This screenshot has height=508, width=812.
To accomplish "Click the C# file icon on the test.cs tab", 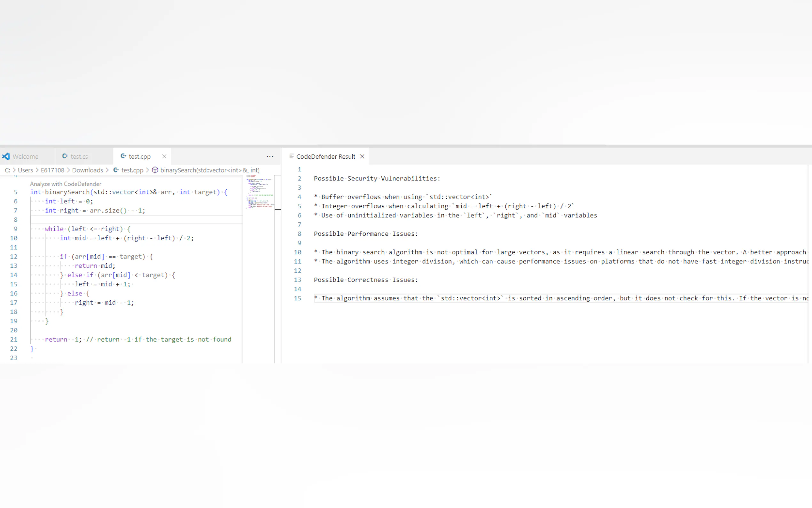I will click(65, 156).
